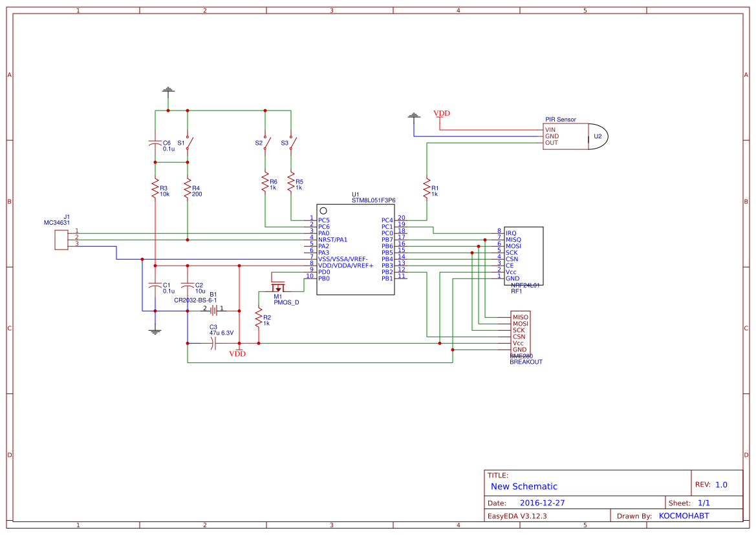Viewport: 756px width, 535px height.
Task: Click the KOCMOHABT drawn-by name
Action: [x=686, y=515]
